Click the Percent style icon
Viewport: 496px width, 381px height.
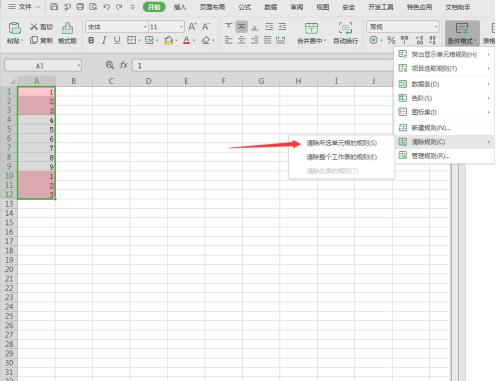coord(391,40)
